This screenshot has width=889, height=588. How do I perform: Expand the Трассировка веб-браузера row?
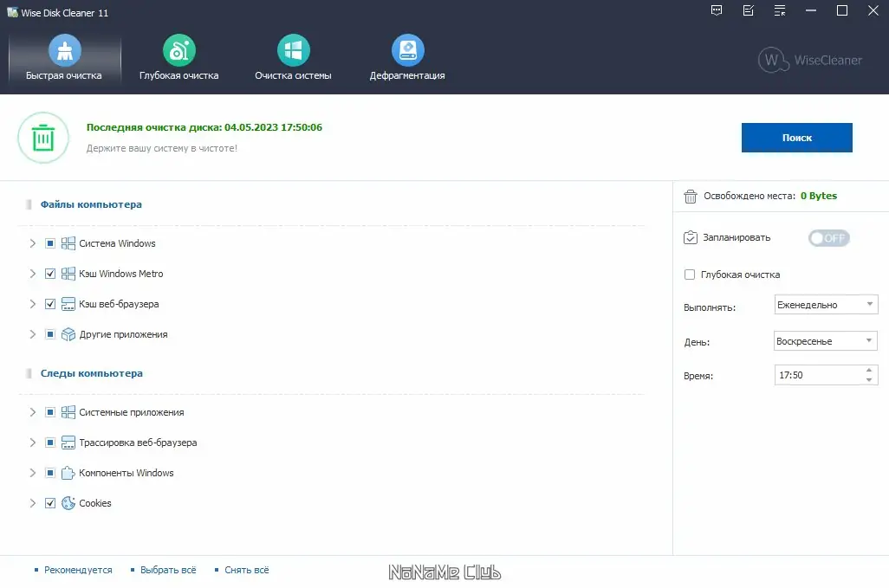(32, 443)
